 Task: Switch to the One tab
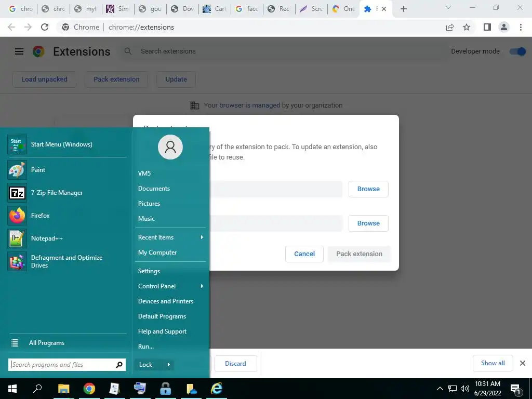click(343, 9)
